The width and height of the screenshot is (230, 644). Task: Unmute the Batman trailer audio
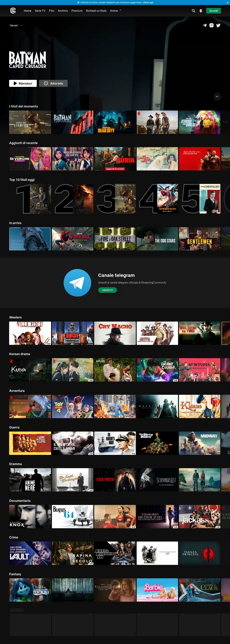coord(217,97)
